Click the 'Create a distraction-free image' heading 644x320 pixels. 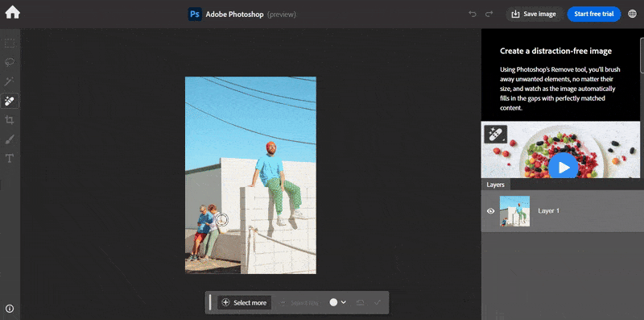pos(555,51)
